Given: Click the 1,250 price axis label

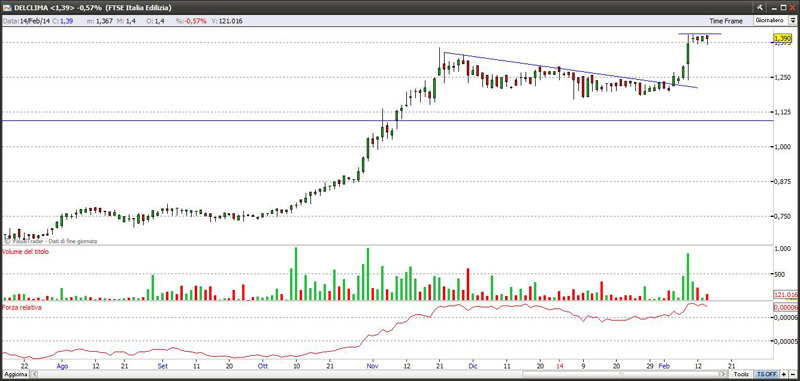Looking at the screenshot, I should [782, 78].
